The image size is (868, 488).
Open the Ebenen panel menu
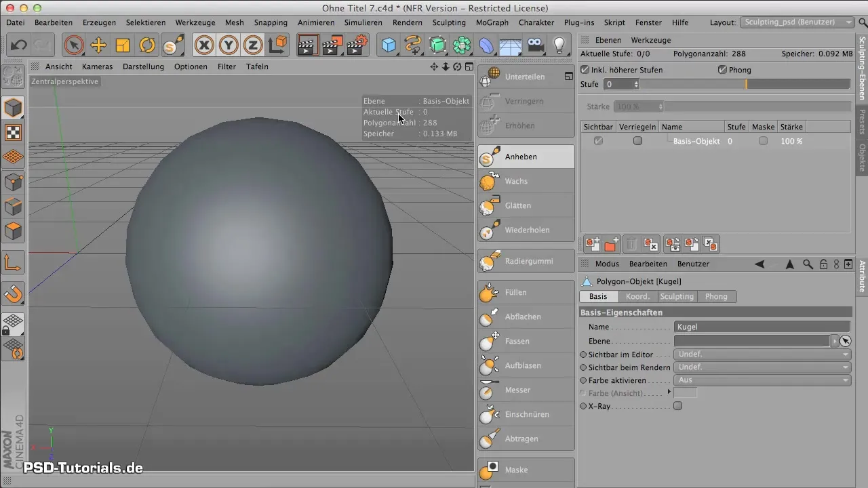(608, 40)
